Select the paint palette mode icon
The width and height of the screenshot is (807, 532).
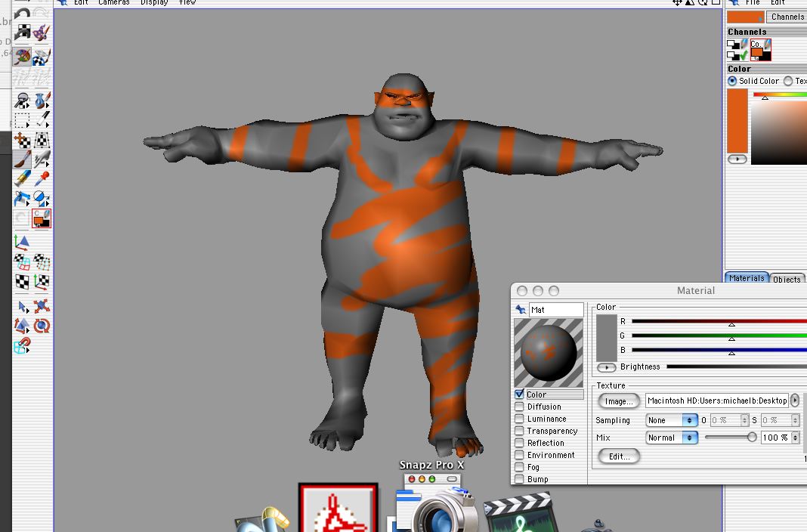(x=22, y=57)
